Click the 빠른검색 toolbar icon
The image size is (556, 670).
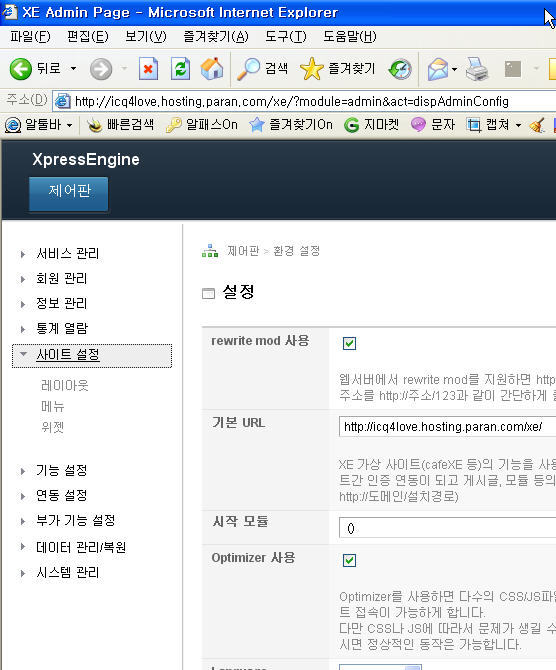click(95, 125)
